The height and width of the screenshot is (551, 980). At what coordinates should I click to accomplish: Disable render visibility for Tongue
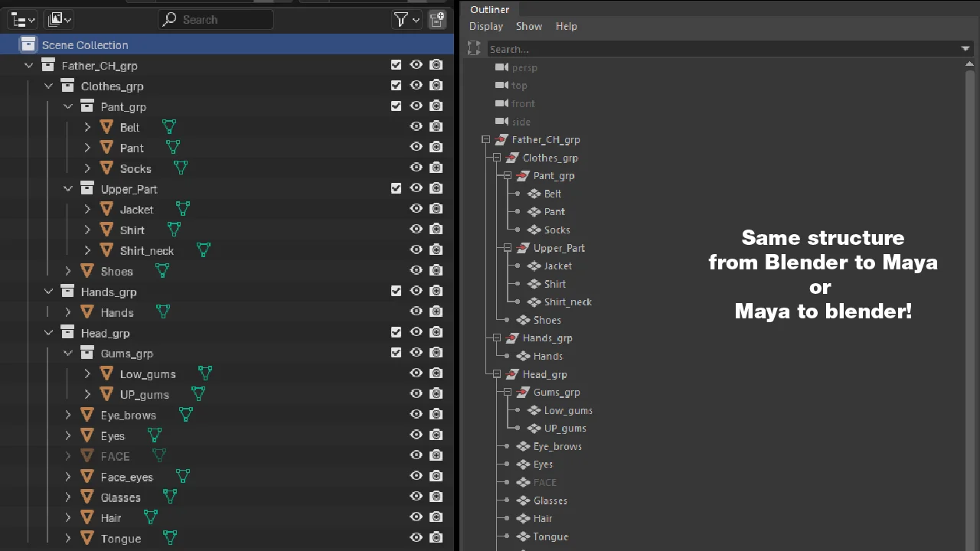(436, 538)
